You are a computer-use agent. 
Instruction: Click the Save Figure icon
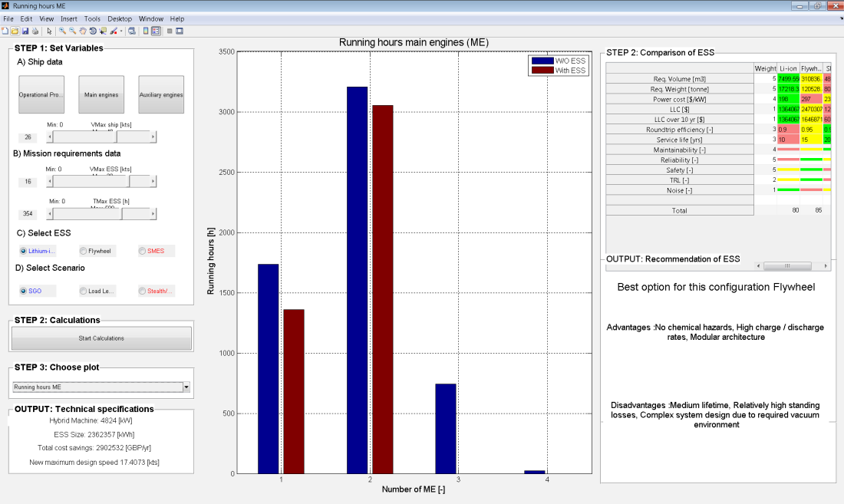(x=25, y=31)
